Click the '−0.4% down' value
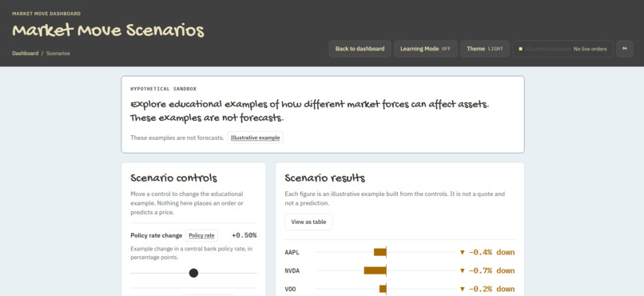 (x=487, y=253)
